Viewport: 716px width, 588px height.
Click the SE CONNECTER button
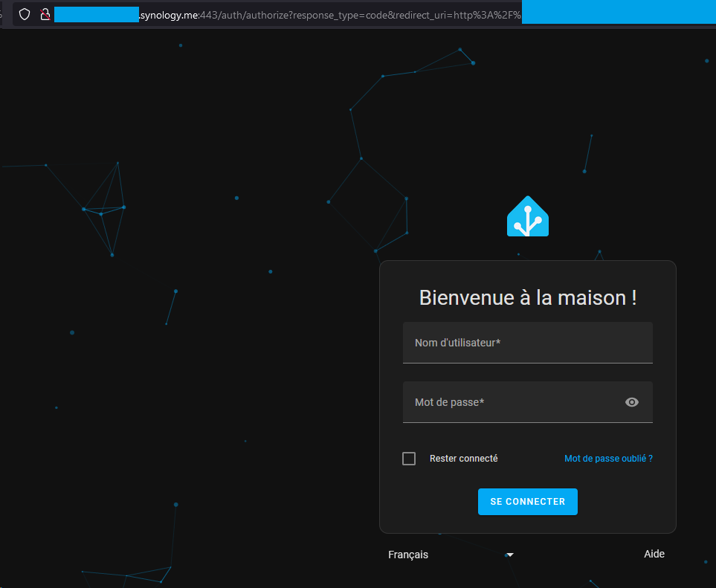(x=527, y=501)
